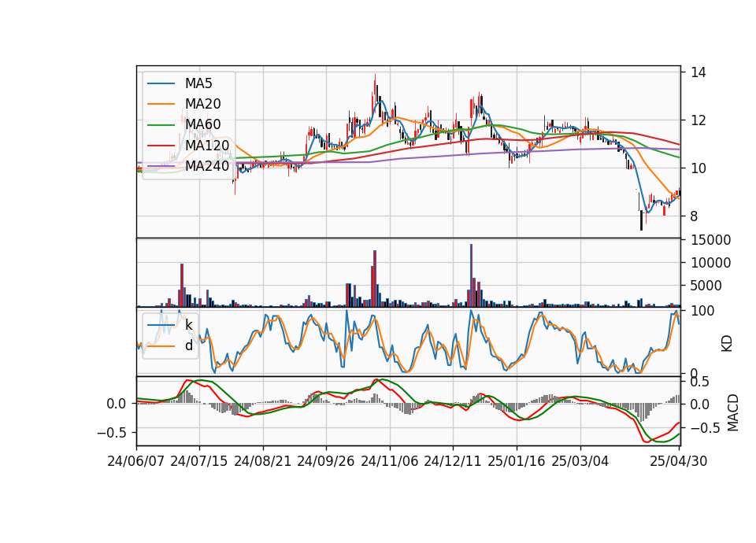
Task: Click the 24/12/11 date tick label
Action: pos(453,461)
